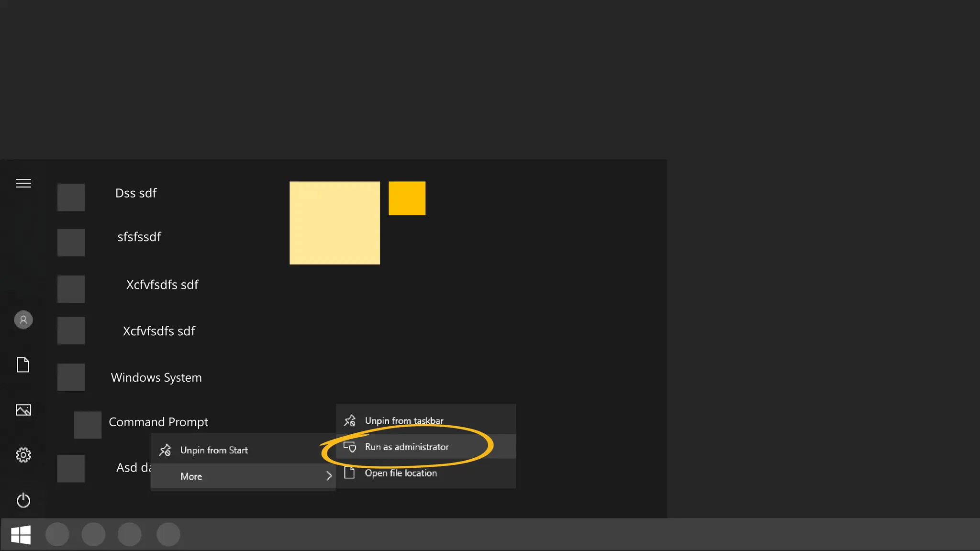The width and height of the screenshot is (980, 551).
Task: Open the Dss sdf app entry
Action: pos(136,193)
